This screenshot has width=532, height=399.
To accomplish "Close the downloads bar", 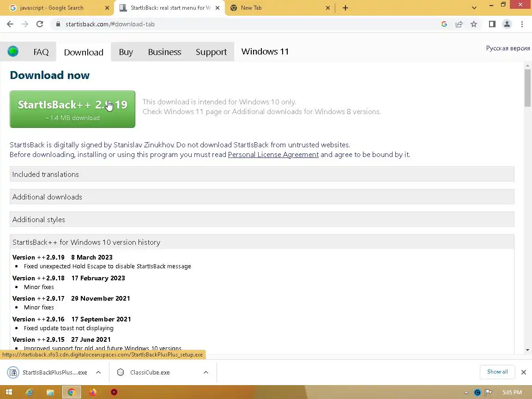I will [x=524, y=372].
